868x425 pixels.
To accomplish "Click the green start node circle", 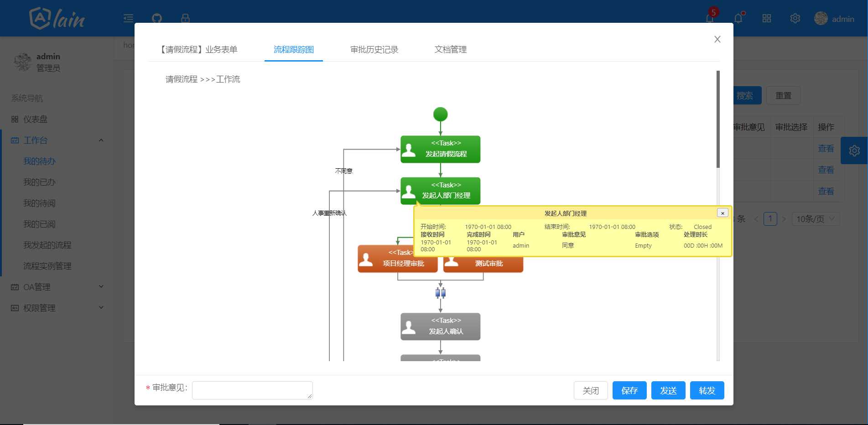I will (x=440, y=114).
